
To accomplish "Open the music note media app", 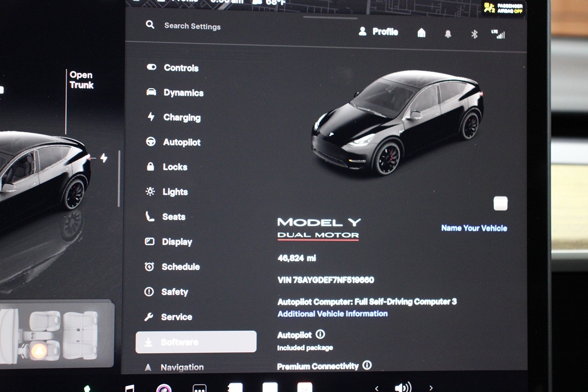I will pyautogui.click(x=129, y=388).
